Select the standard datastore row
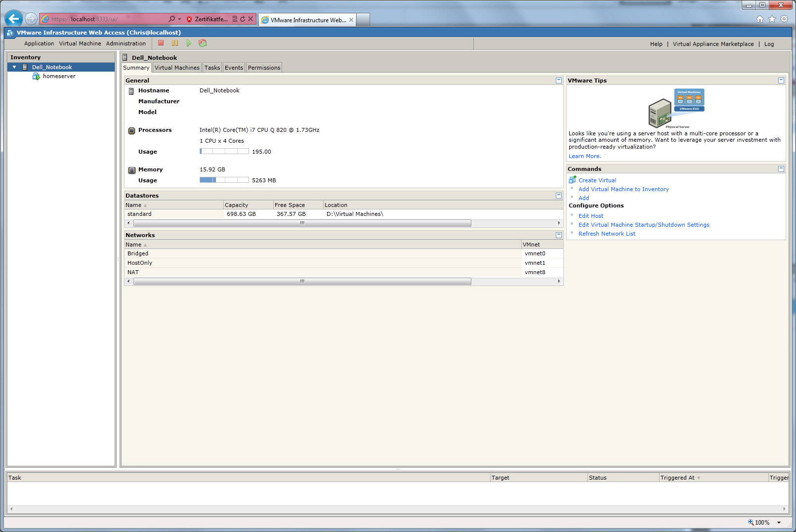Screen dimensions: 796x532 click(343, 214)
